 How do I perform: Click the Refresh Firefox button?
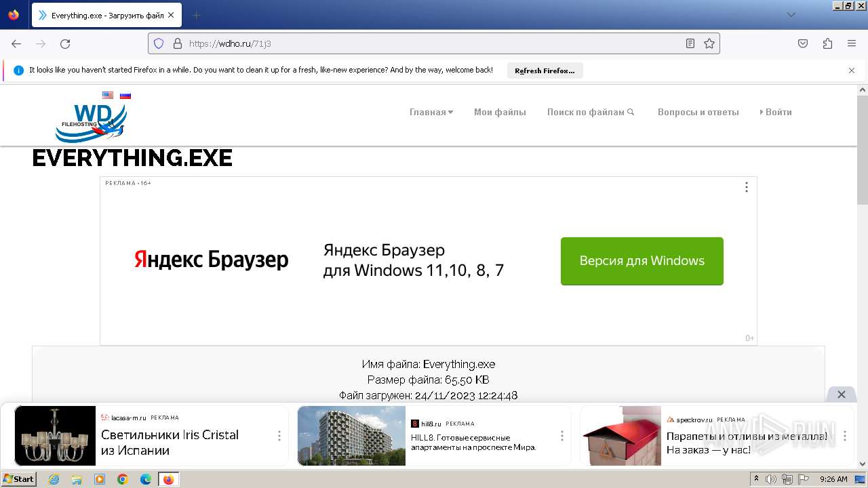coord(545,70)
